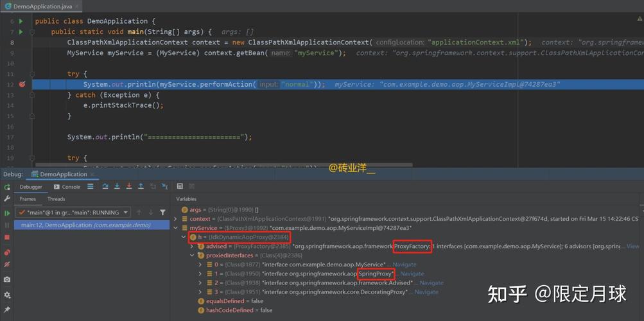644x321 pixels.
Task: Expand the context variable node
Action: (x=176, y=219)
